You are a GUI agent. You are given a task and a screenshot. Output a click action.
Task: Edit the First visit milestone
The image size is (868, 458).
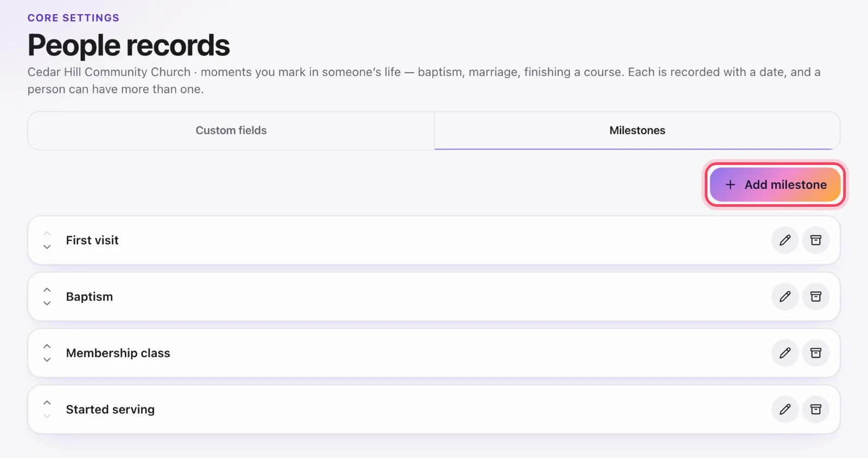pyautogui.click(x=785, y=240)
